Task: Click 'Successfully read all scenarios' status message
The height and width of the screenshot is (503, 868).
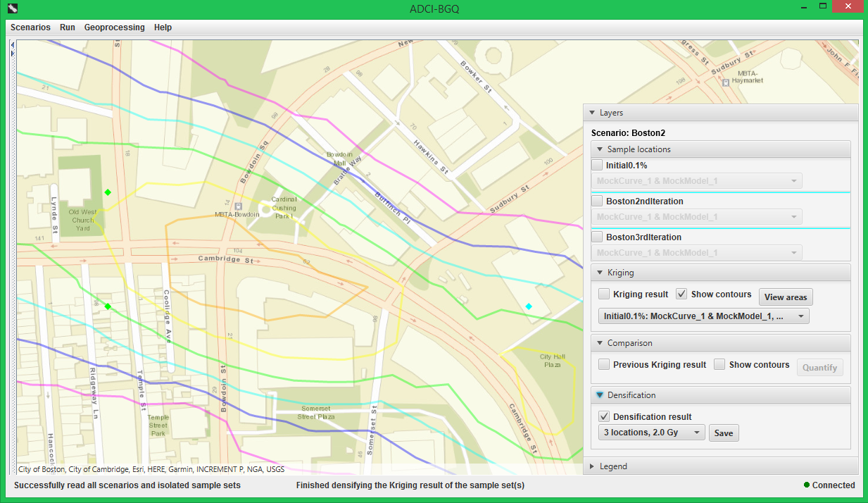Action: click(x=127, y=485)
